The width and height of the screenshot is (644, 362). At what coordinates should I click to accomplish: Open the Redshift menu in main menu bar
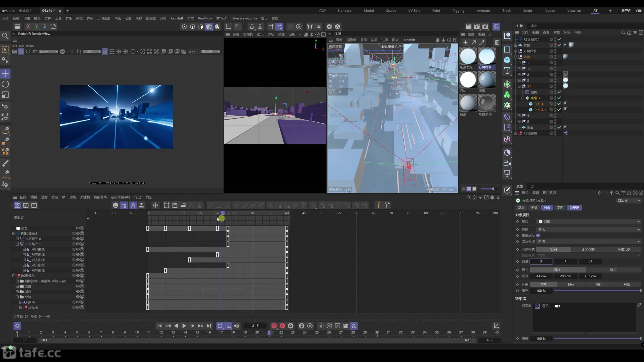tap(177, 18)
